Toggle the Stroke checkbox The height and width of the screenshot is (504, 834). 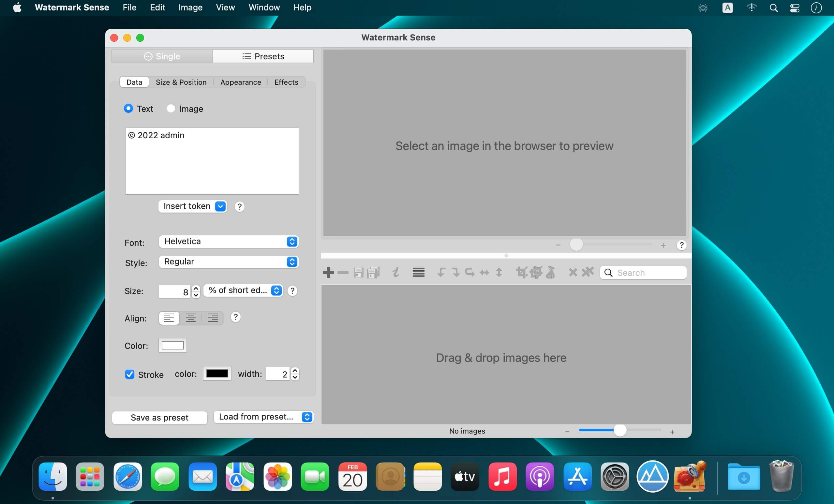(x=130, y=374)
